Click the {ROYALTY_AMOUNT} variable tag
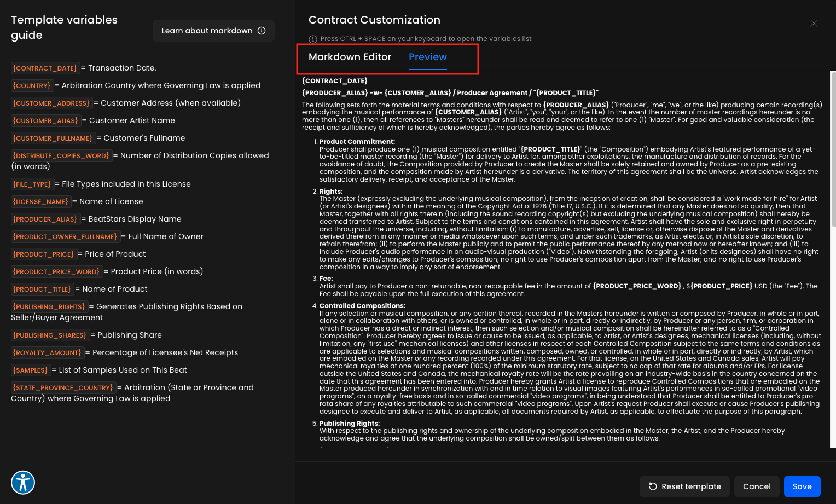The width and height of the screenshot is (836, 504). pos(47,353)
